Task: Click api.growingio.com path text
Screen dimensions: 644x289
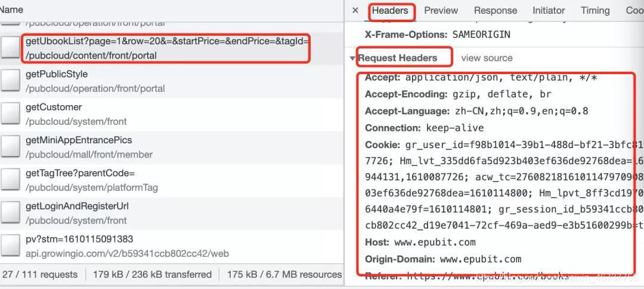Action: click(128, 254)
